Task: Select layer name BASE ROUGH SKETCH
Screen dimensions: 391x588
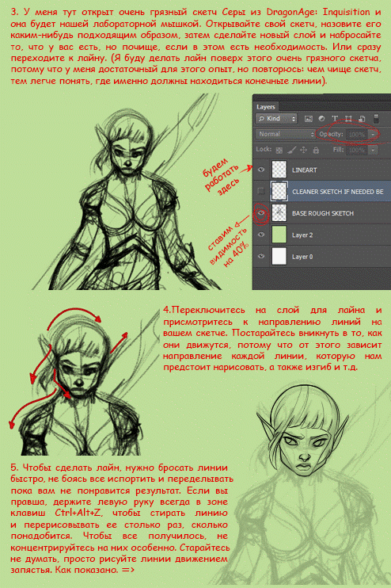Action: [x=323, y=213]
